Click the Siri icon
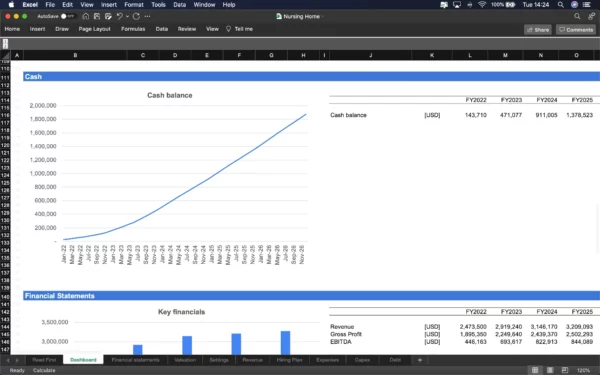Screen dimensions: 600x375 pyautogui.click(x=574, y=5)
